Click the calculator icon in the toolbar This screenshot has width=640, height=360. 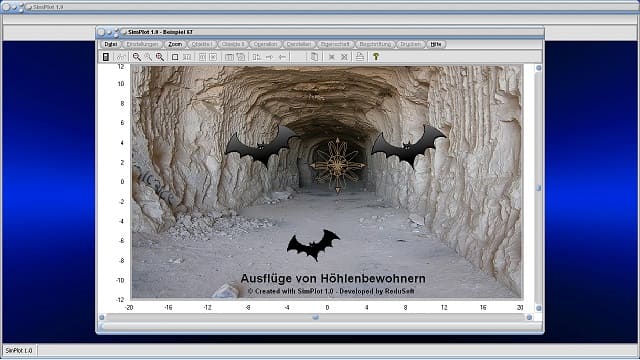coord(106,57)
